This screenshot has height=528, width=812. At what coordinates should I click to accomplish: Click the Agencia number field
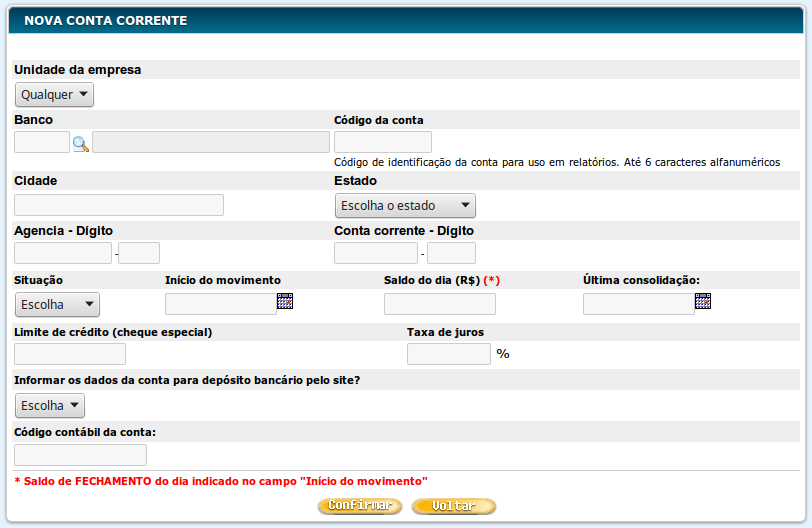tap(63, 254)
